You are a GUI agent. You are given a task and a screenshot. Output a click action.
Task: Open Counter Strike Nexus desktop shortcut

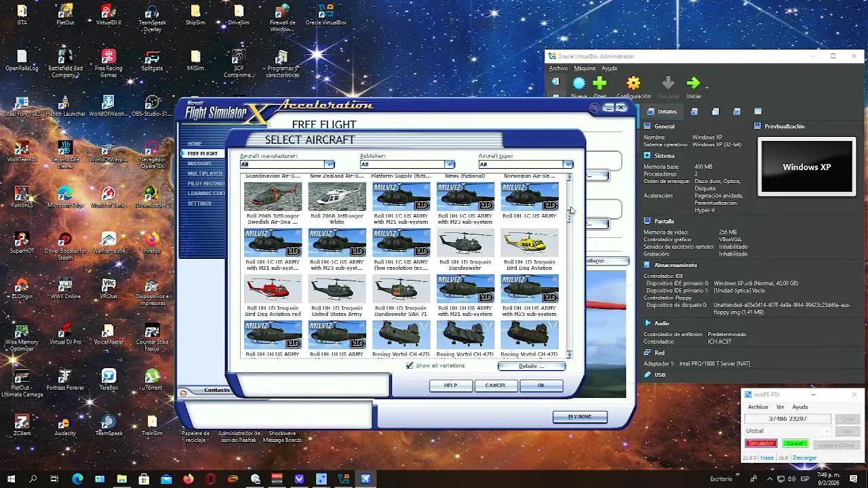tap(152, 336)
